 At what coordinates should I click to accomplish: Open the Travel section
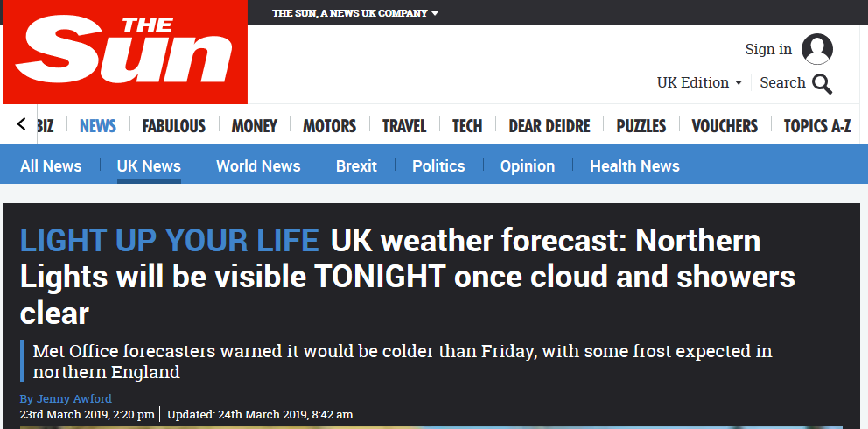(404, 126)
